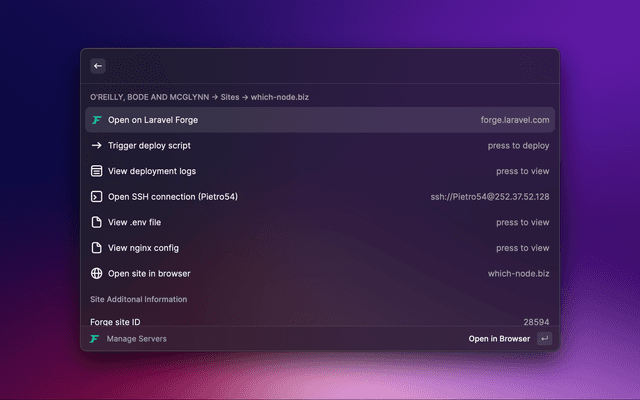Screen dimensions: 640x400
Task: Click the terminal icon for SSH connection
Action: point(97,197)
